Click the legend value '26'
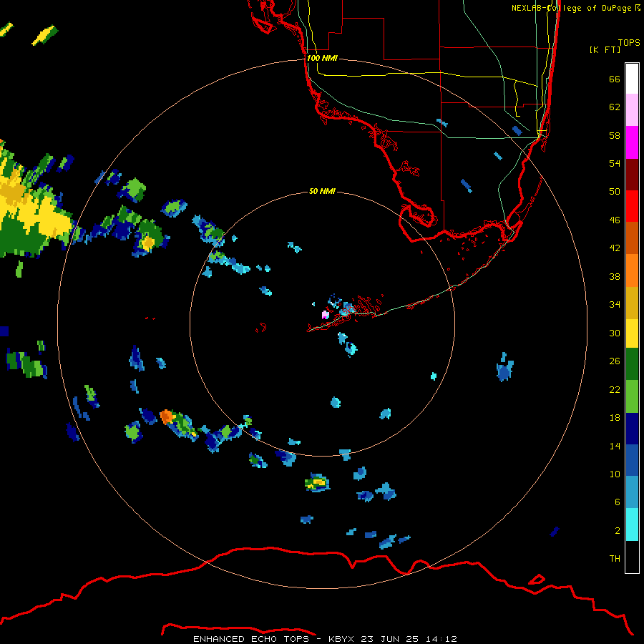This screenshot has width=644, height=644. (615, 361)
